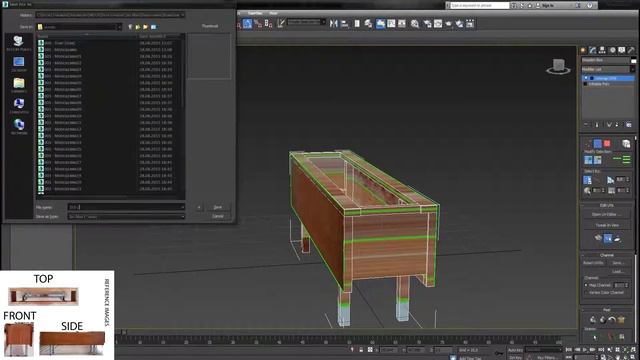Image resolution: width=640 pixels, height=360 pixels.
Task: Click the green Loop selection icon
Action: [617, 158]
